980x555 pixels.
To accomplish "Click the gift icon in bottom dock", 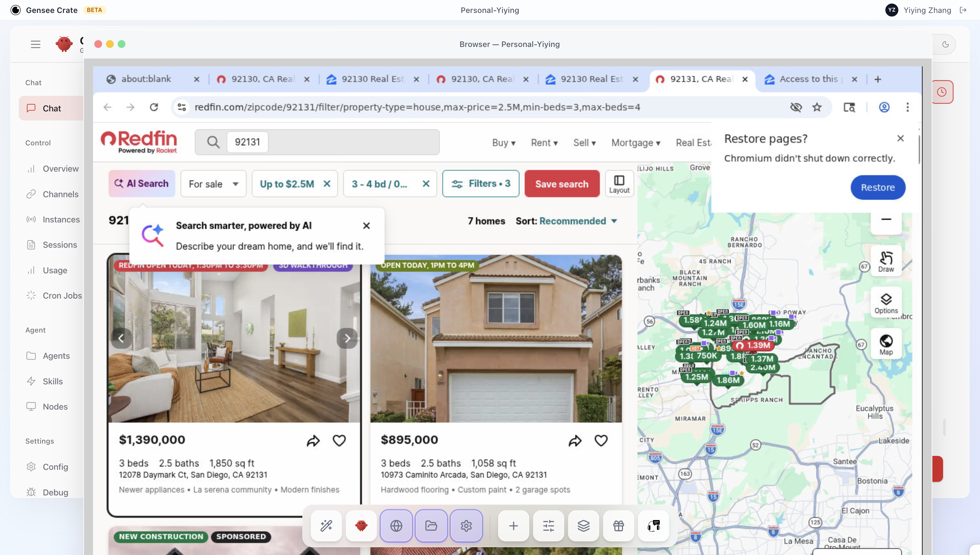I will [x=618, y=526].
